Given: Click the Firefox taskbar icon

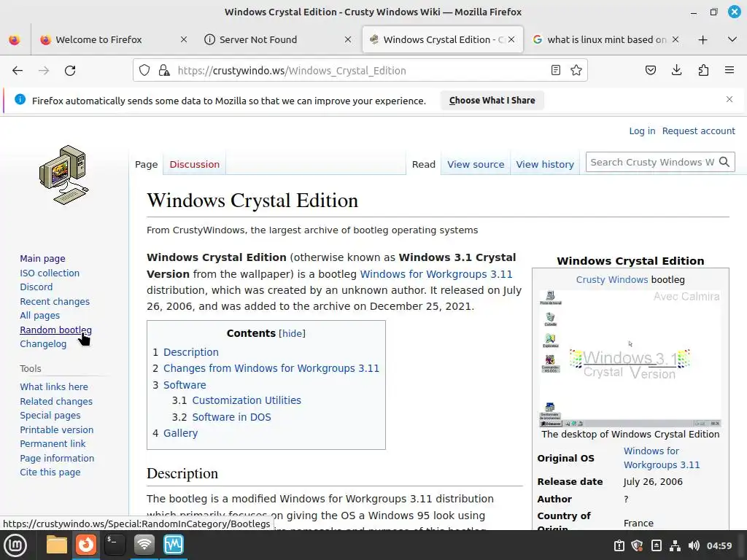Looking at the screenshot, I should [x=86, y=545].
